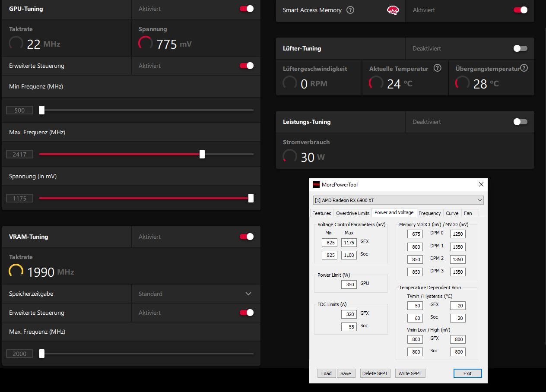Click the GFX Hysteresis field 20
The width and height of the screenshot is (546, 392).
(458, 306)
